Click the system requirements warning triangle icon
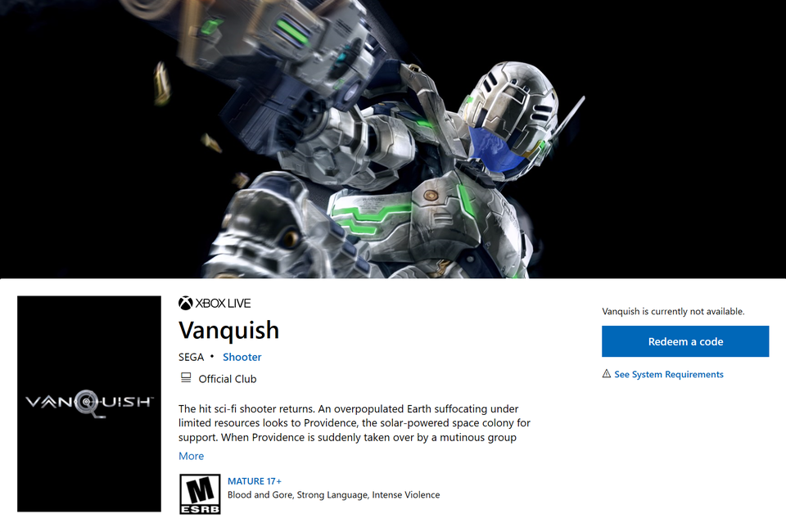Viewport: 786px width, 532px height. [x=607, y=374]
